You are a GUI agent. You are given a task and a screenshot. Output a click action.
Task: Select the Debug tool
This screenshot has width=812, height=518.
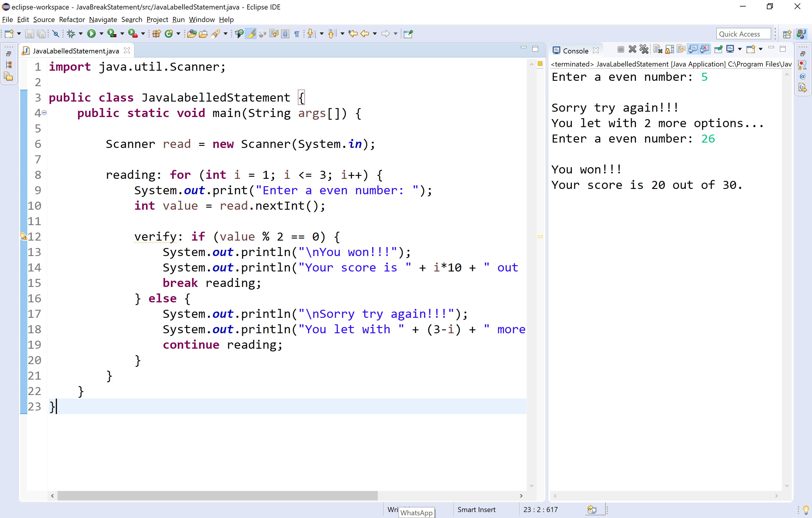click(x=71, y=33)
